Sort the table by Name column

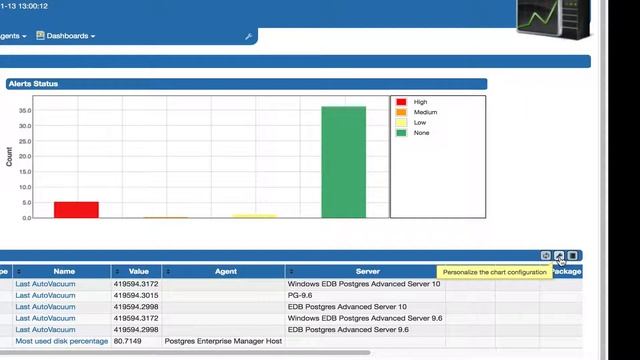click(19, 271)
